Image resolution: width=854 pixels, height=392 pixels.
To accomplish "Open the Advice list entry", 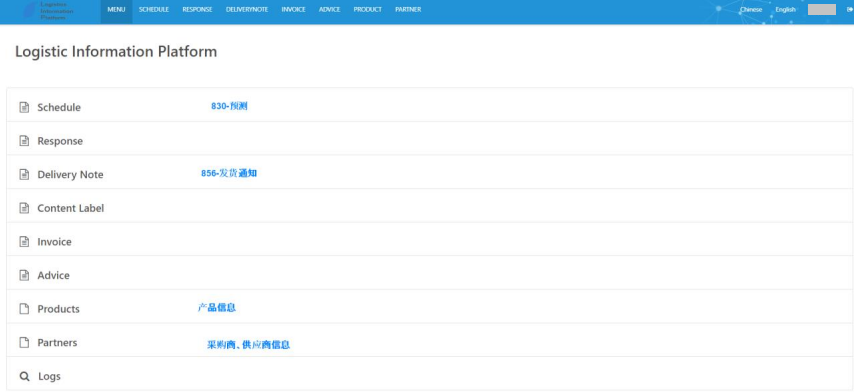I will pos(429,273).
